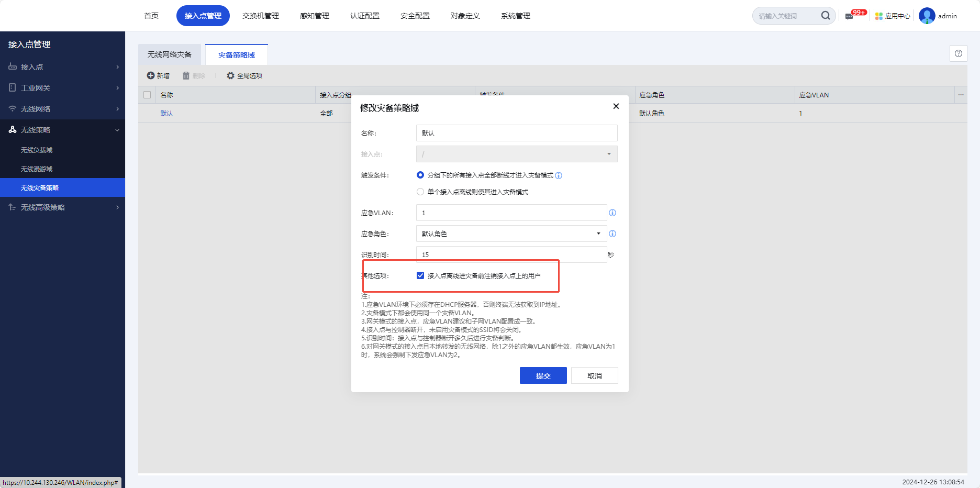Viewport: 980px width, 488px height.
Task: Open 安全配置 in top menu
Action: click(x=415, y=16)
